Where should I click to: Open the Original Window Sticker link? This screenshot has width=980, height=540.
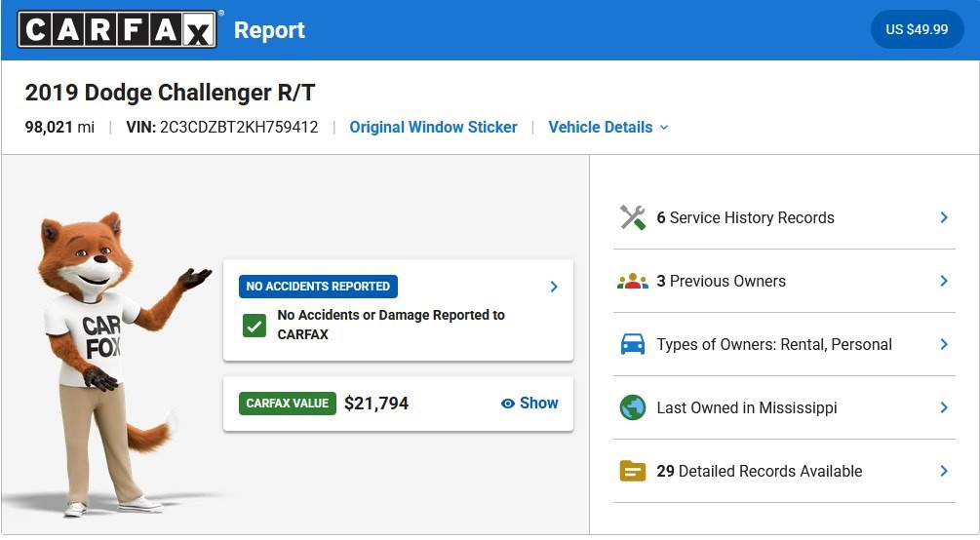[433, 127]
